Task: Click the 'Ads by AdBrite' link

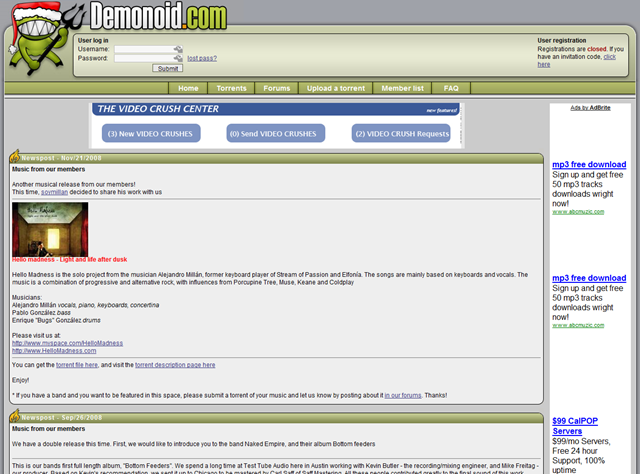Action: point(590,108)
